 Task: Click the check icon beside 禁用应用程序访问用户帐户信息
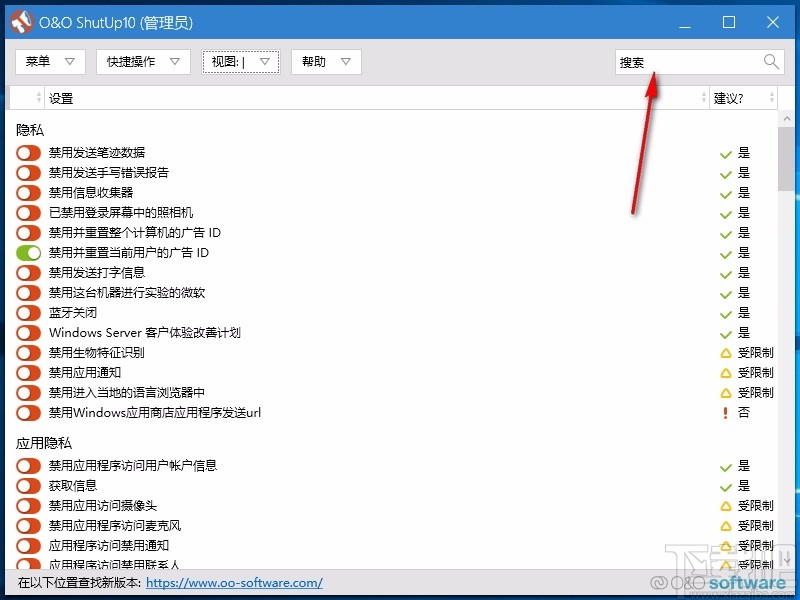(x=725, y=465)
